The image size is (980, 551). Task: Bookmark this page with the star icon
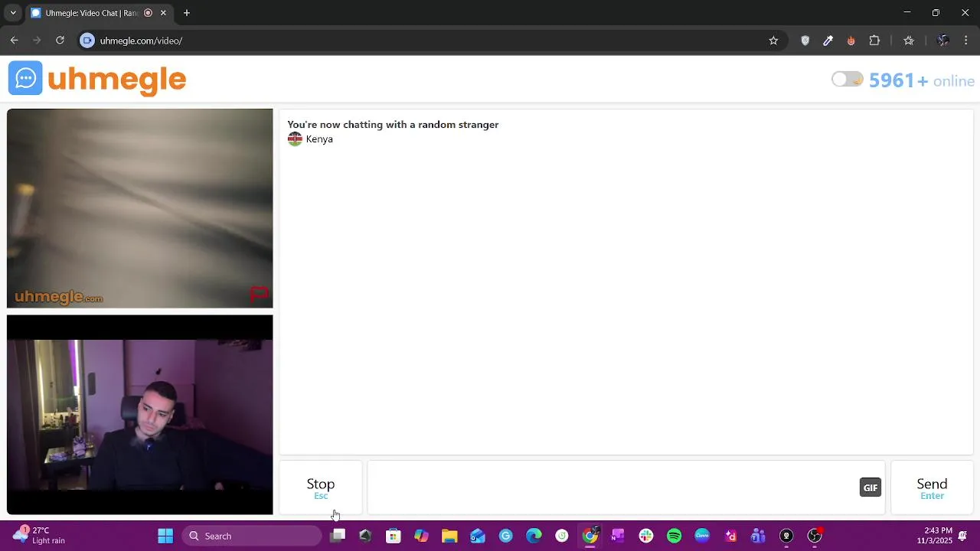point(773,41)
